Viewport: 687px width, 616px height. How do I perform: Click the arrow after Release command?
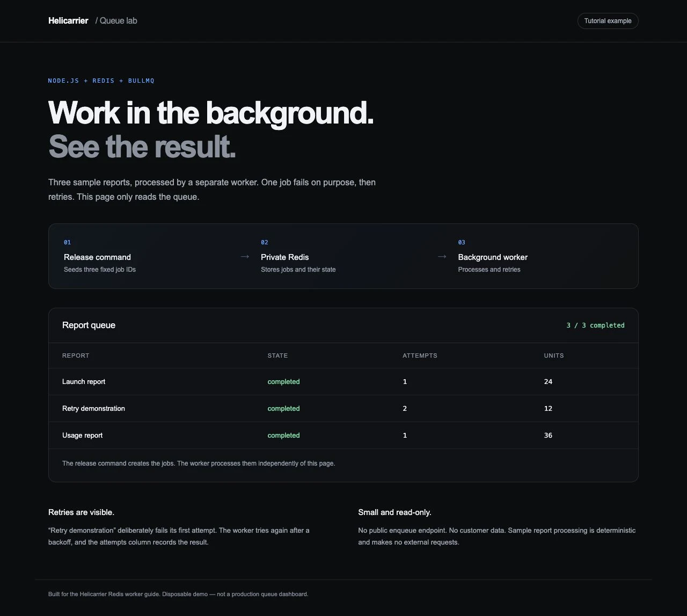click(x=245, y=257)
